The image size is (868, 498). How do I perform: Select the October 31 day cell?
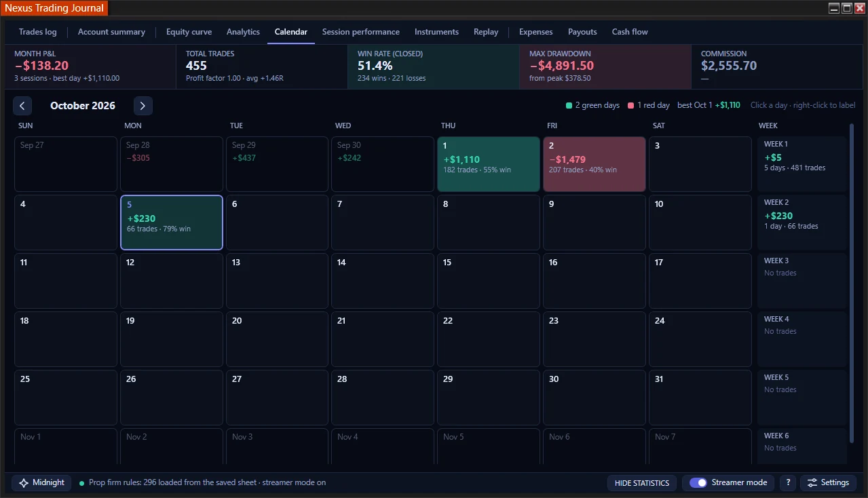pos(700,398)
